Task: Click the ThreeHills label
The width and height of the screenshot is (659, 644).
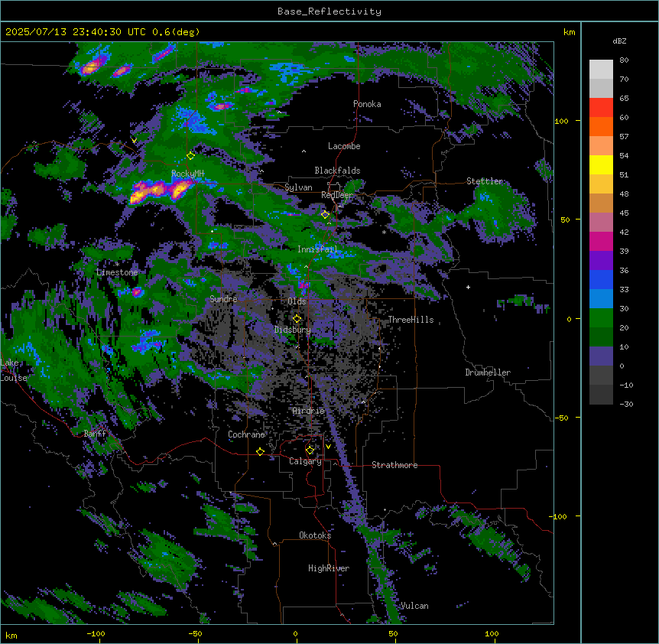Action: (x=411, y=320)
